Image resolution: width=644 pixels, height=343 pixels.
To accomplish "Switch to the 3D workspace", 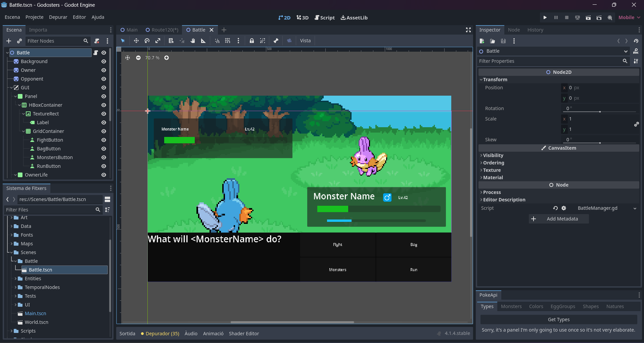I will 303,17.
